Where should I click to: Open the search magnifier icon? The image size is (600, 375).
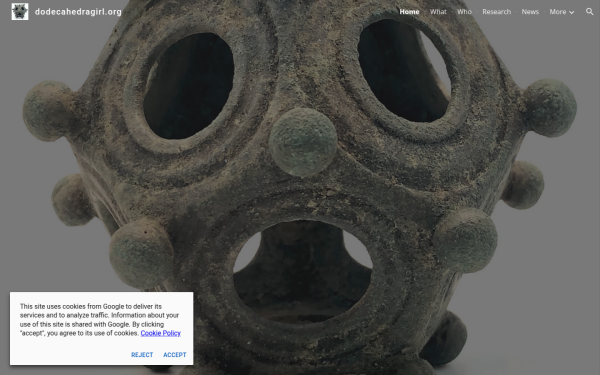tap(590, 11)
